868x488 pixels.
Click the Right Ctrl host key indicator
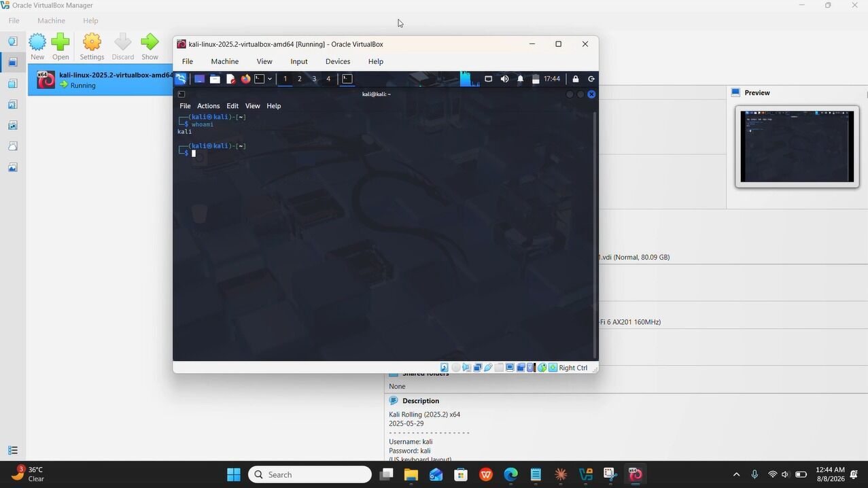[573, 368]
